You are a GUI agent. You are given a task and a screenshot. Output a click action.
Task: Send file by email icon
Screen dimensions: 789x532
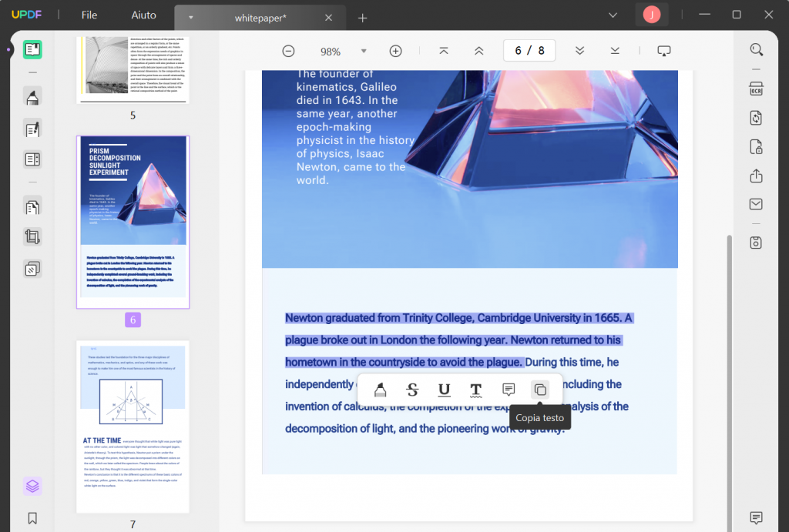[757, 204]
